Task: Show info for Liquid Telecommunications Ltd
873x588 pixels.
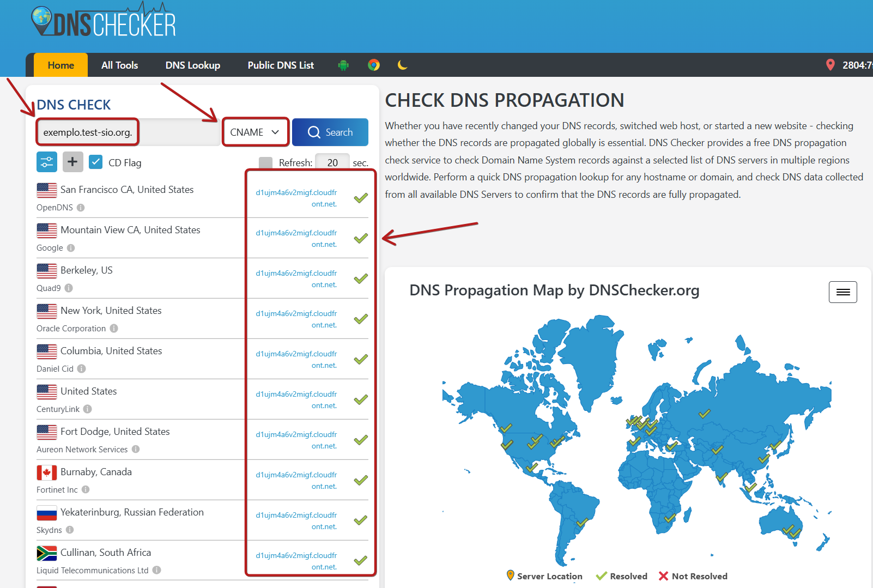Action: click(x=156, y=571)
